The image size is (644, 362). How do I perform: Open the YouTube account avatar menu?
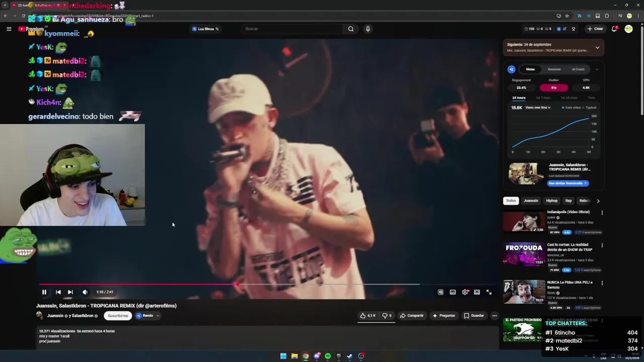click(628, 29)
